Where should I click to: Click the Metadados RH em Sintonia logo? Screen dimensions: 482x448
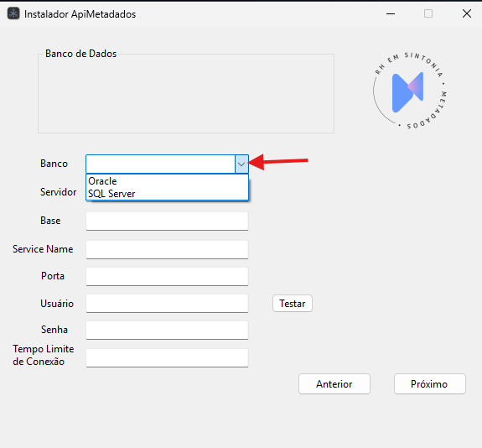click(410, 91)
